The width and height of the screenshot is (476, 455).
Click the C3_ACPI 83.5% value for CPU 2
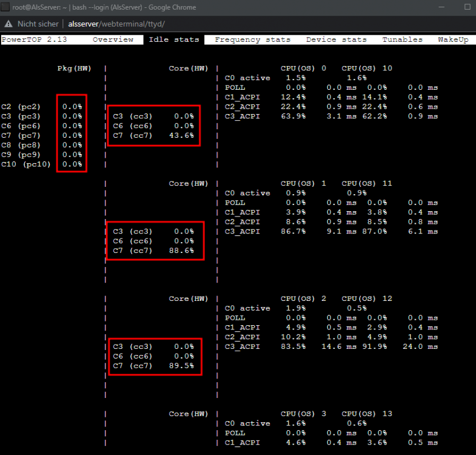click(293, 346)
